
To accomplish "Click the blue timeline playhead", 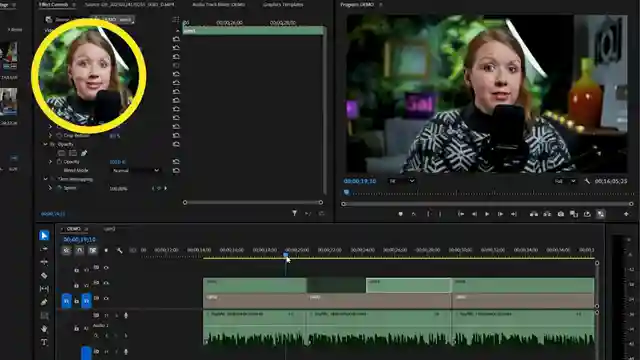I will coord(286,255).
